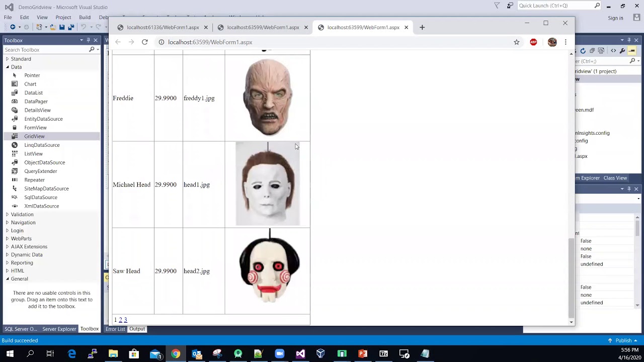Click the Solution Explorer refresh icon
The width and height of the screenshot is (644, 362).
pos(583,51)
